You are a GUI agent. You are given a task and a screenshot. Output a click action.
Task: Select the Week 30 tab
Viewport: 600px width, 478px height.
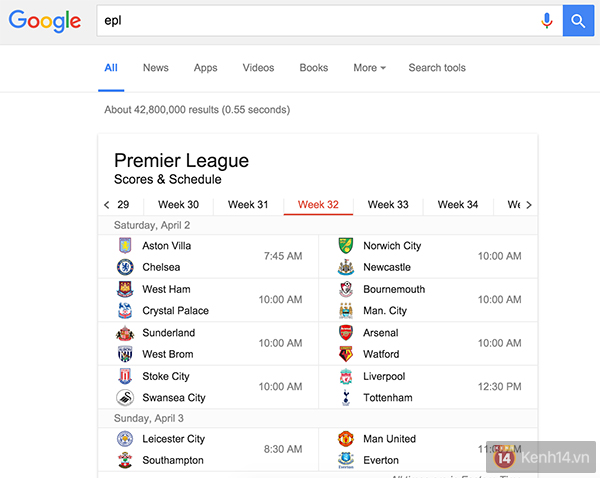pyautogui.click(x=178, y=205)
